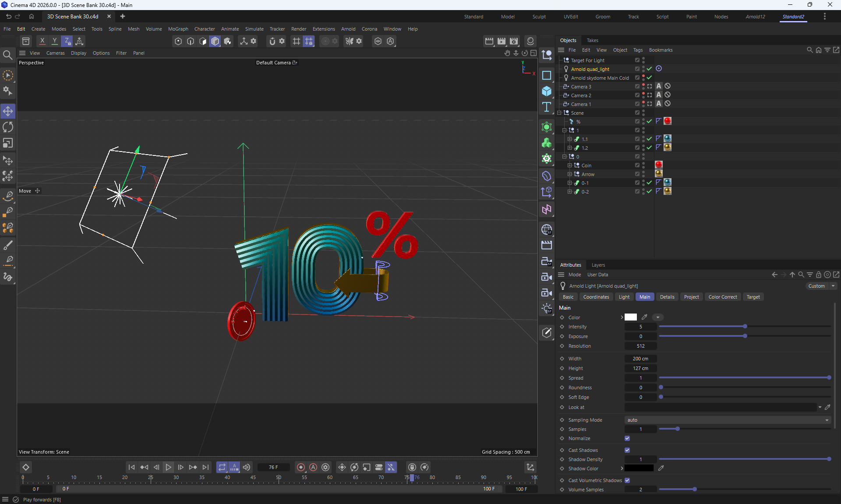The width and height of the screenshot is (841, 504).
Task: Switch to the Details tab
Action: (667, 297)
